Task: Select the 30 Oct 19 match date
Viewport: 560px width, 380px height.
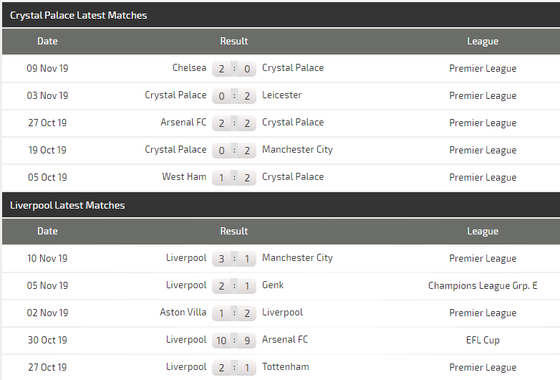Action: [x=47, y=340]
